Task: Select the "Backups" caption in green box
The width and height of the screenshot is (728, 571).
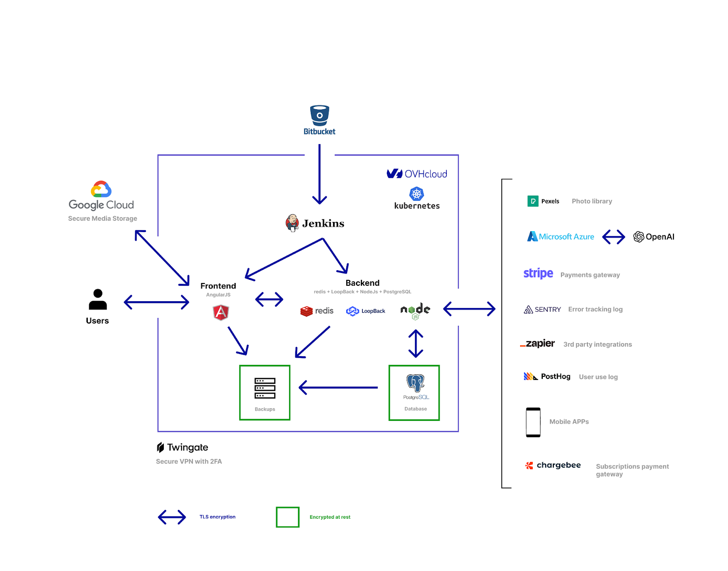Action: (x=265, y=409)
